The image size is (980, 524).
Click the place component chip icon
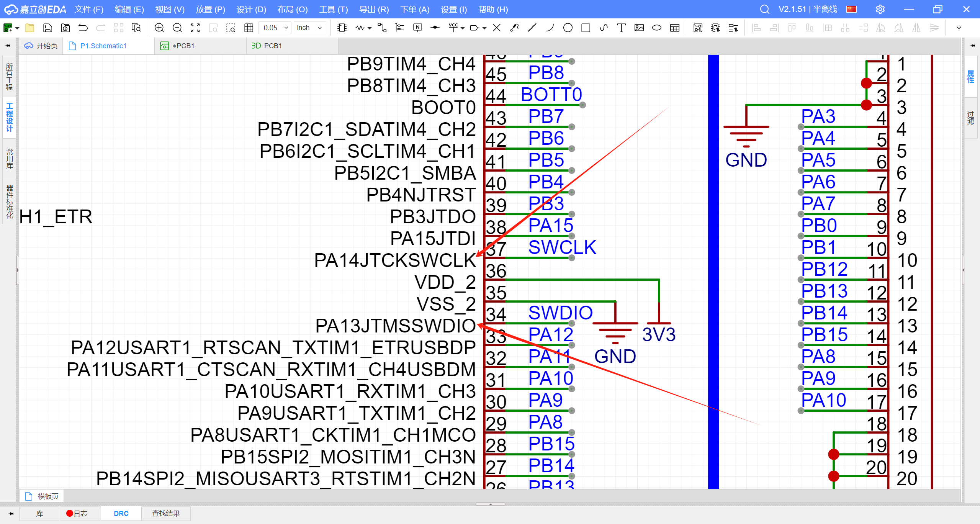coord(342,28)
